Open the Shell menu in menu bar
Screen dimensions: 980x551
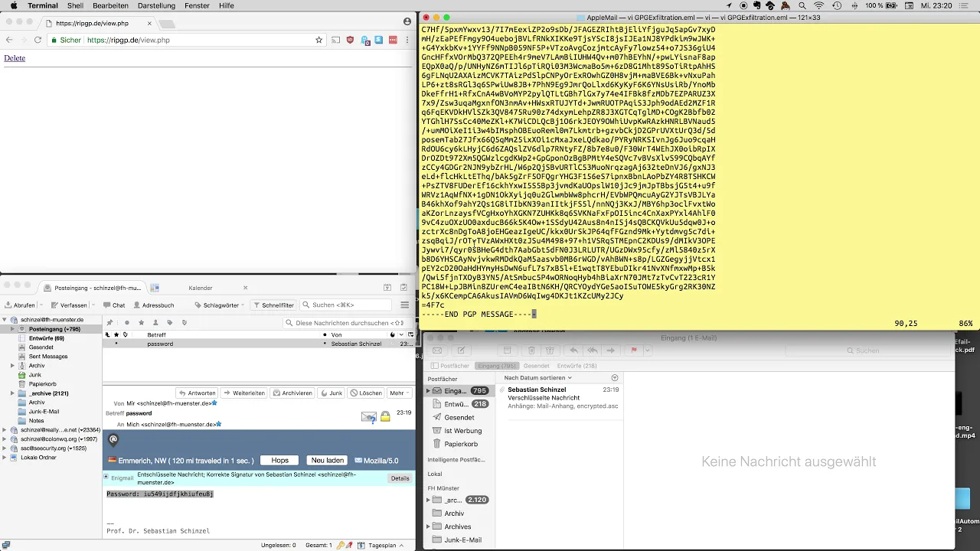[76, 5]
